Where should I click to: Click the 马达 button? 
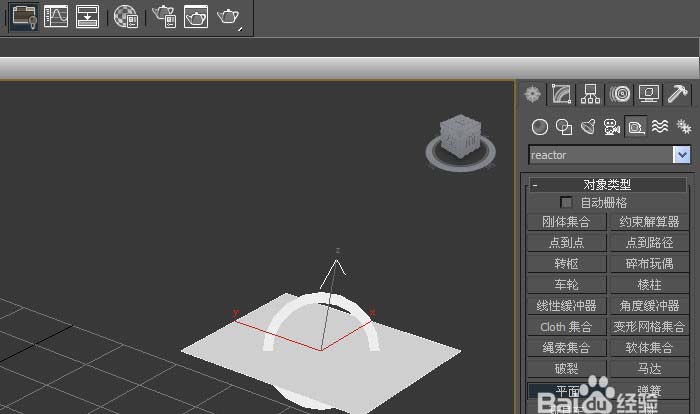(650, 369)
